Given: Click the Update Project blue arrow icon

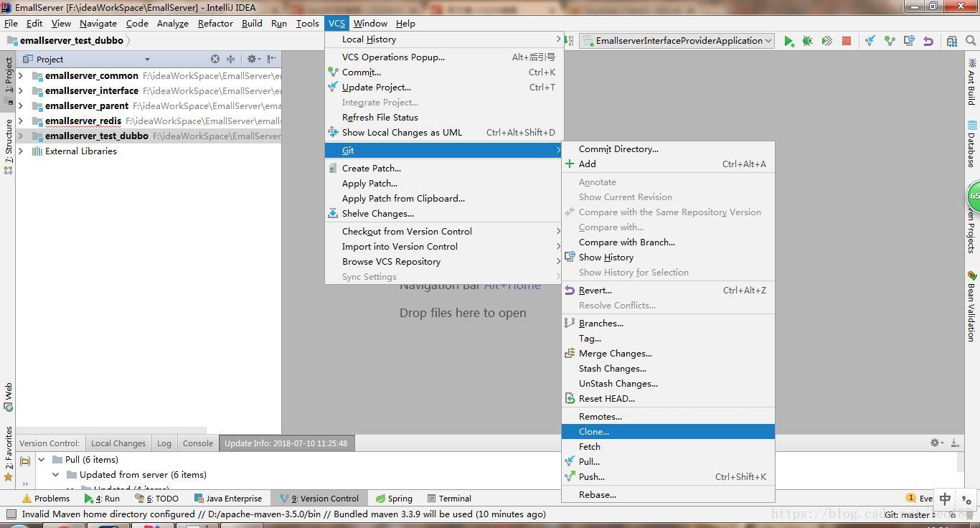Looking at the screenshot, I should point(869,41).
